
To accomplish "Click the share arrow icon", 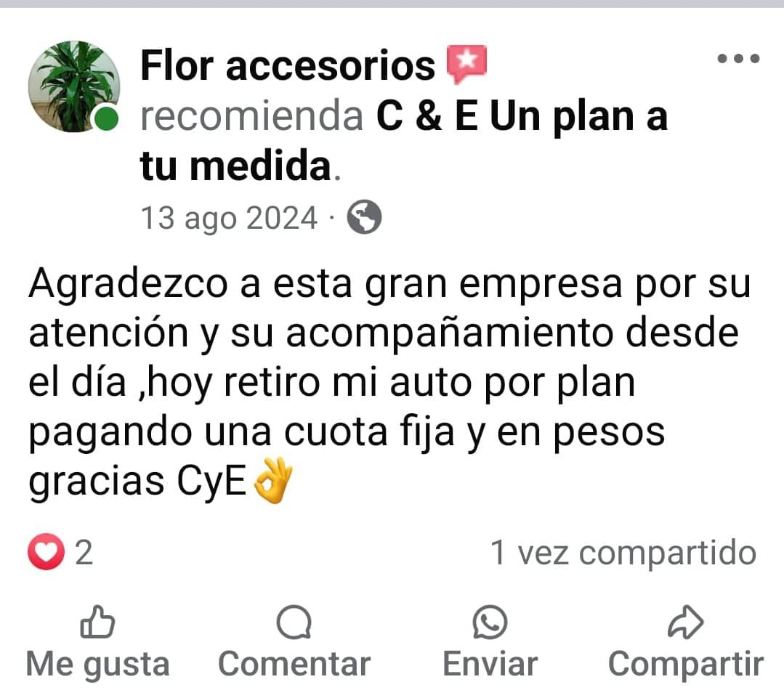I will click(x=685, y=622).
